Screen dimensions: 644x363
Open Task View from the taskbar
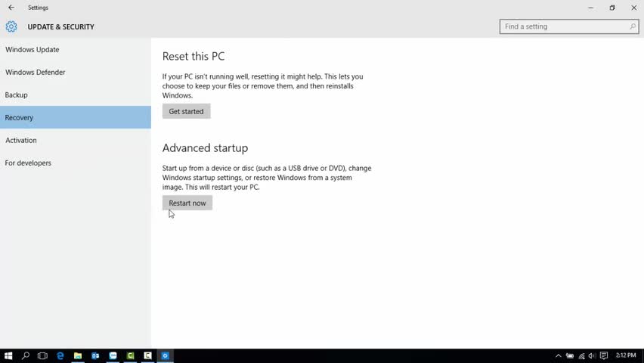tap(42, 355)
